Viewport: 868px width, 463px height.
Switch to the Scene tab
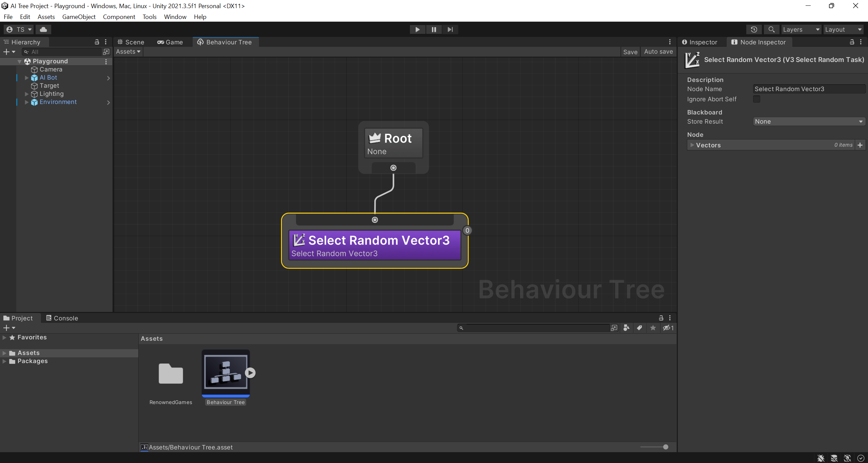coord(131,42)
